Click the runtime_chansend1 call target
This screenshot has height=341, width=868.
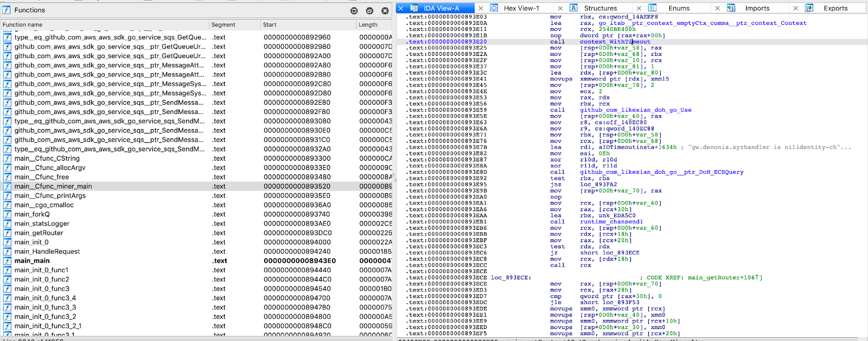coord(611,222)
